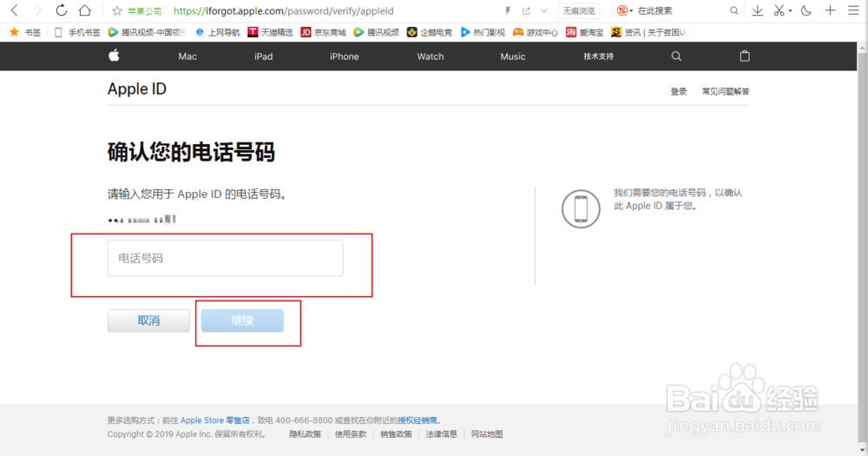Open the 游戏中心 bookmark
Image resolution: width=868 pixels, height=456 pixels.
click(536, 32)
